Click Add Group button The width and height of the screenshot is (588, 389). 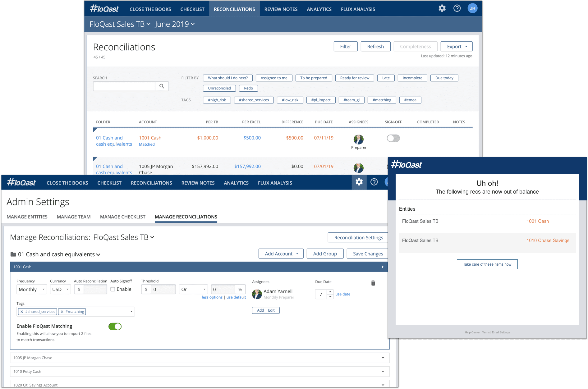(325, 254)
